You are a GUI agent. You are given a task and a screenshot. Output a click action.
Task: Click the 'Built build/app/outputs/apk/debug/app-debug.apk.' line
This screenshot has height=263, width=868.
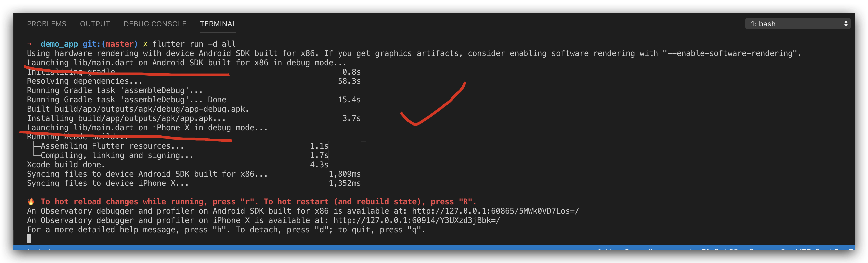tap(138, 109)
